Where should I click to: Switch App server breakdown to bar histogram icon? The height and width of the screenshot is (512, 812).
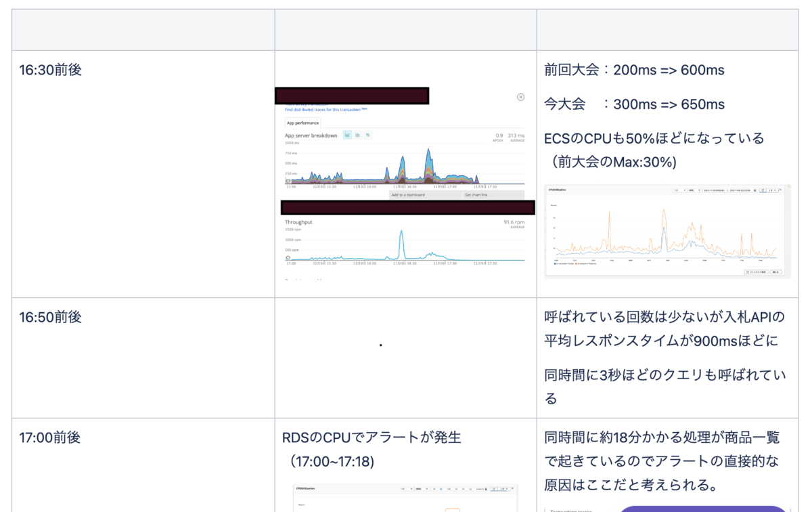pyautogui.click(x=357, y=135)
